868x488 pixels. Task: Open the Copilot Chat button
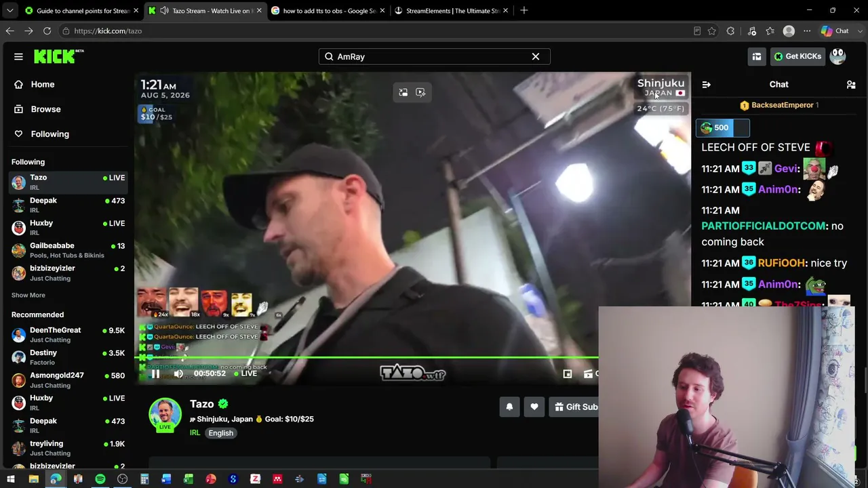point(835,30)
